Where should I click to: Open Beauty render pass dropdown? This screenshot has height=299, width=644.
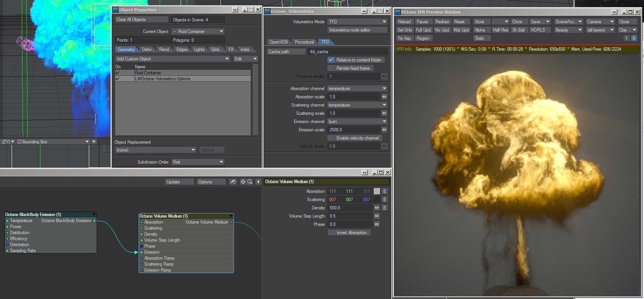569,30
